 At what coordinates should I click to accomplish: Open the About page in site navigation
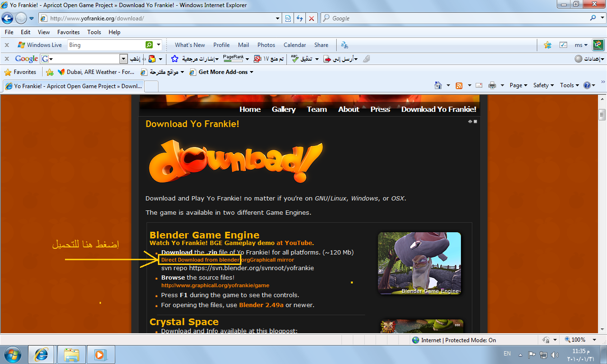coord(349,109)
